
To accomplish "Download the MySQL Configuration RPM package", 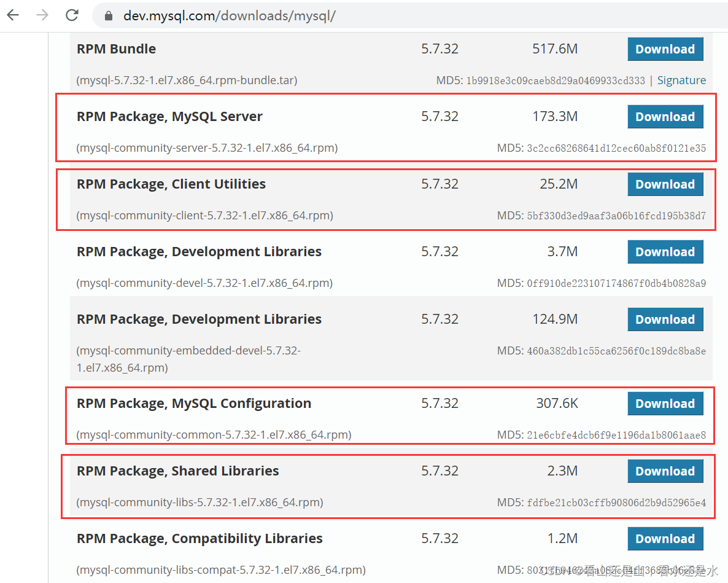I will 665,404.
